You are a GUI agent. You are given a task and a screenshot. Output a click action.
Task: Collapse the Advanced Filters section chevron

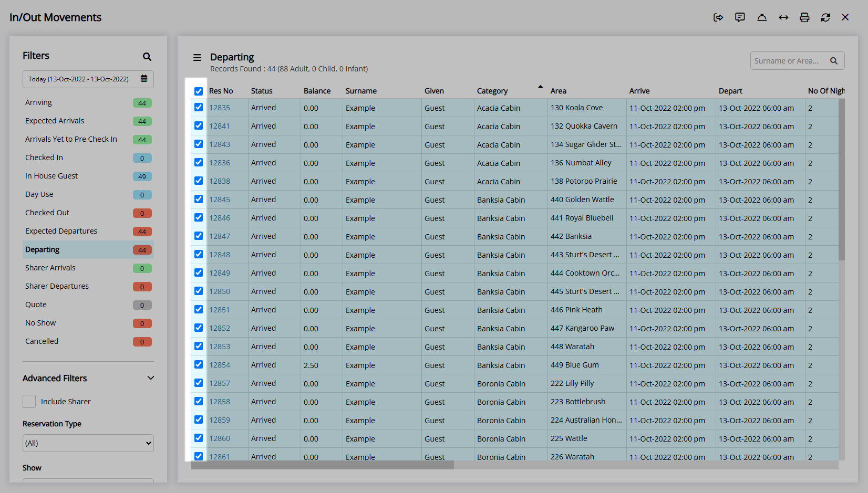coord(151,378)
